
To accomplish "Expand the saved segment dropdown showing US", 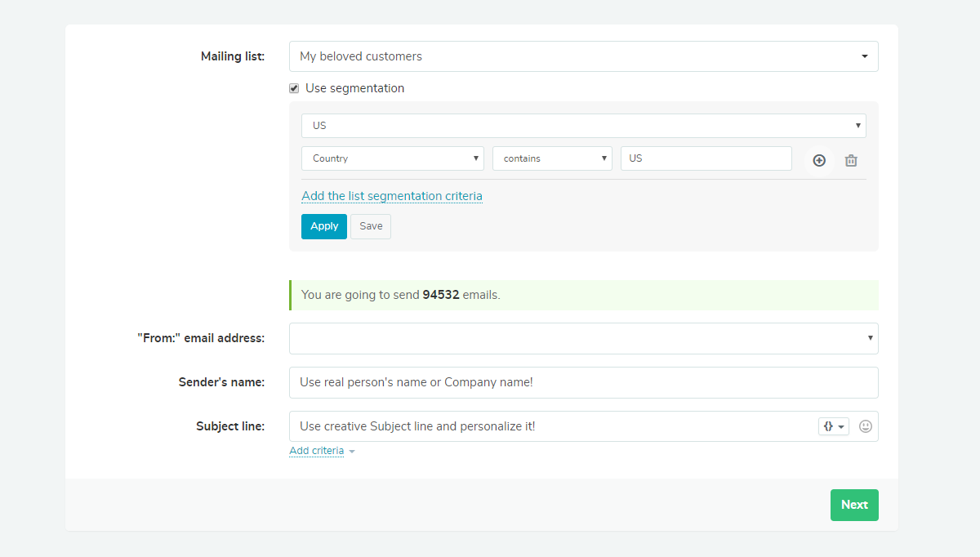I will pyautogui.click(x=583, y=126).
